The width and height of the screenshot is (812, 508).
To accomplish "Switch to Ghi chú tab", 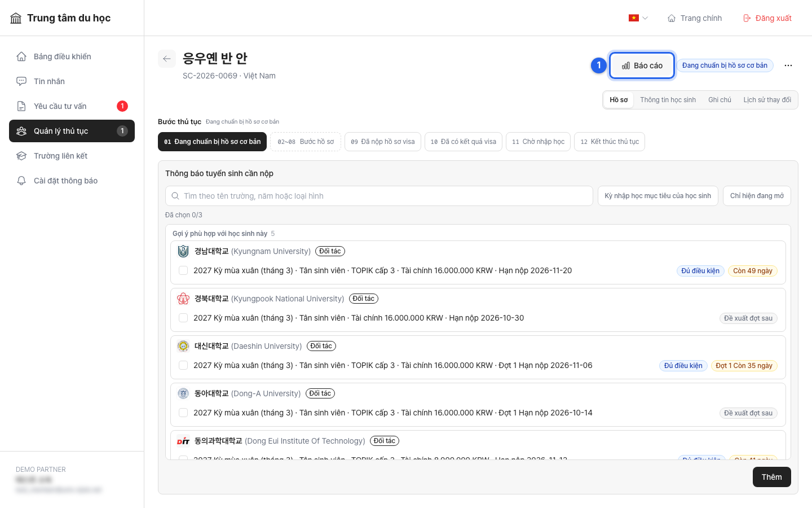I will (720, 100).
